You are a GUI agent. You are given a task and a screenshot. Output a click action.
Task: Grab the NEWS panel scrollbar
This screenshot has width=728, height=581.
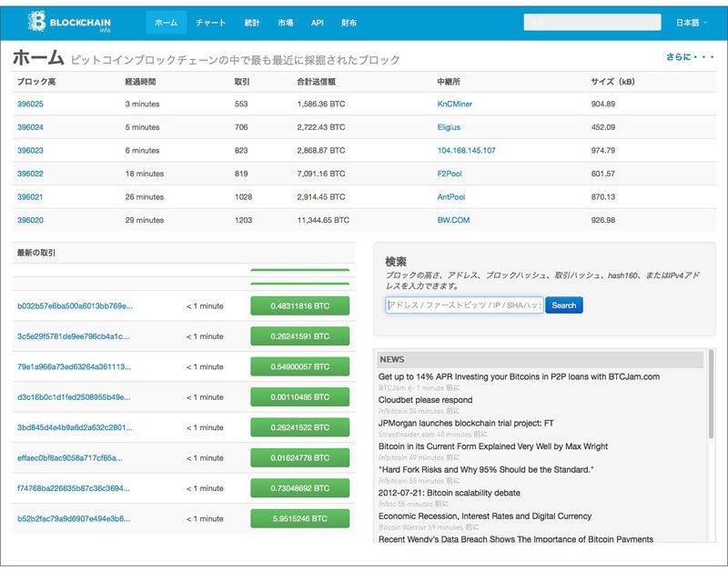[711, 395]
